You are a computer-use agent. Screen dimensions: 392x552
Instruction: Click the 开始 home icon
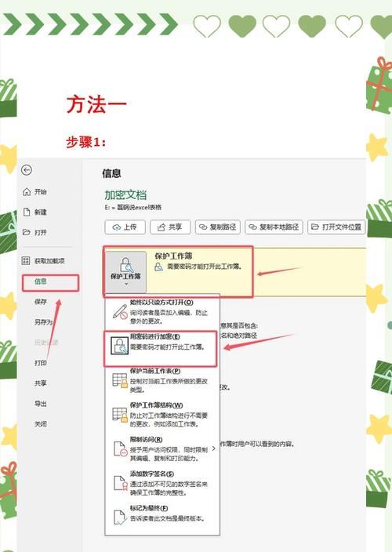(x=27, y=192)
